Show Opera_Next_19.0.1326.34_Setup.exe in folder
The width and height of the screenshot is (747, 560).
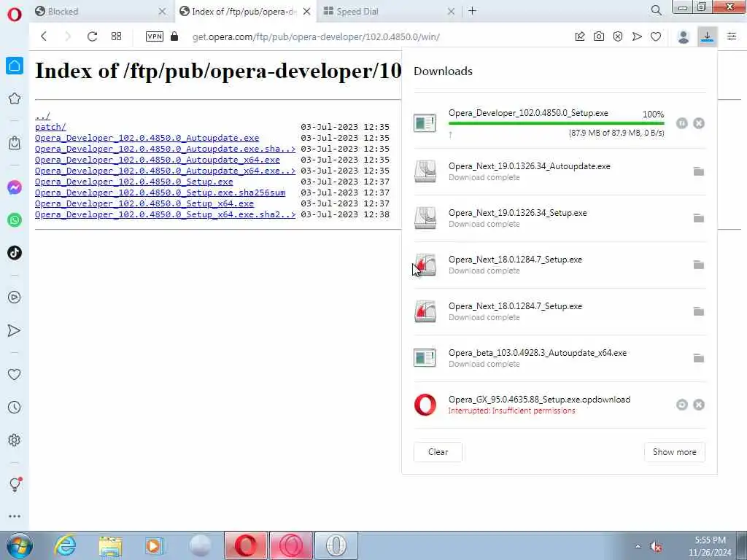click(699, 218)
